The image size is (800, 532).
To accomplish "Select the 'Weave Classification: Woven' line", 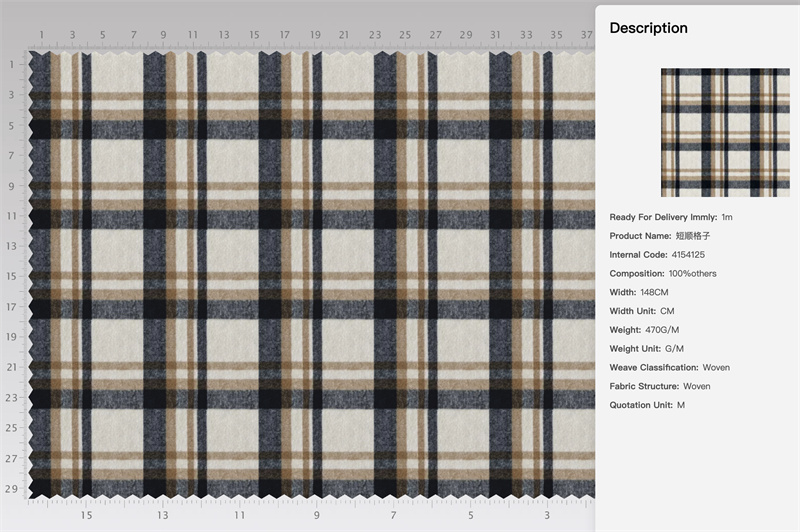I will (669, 367).
